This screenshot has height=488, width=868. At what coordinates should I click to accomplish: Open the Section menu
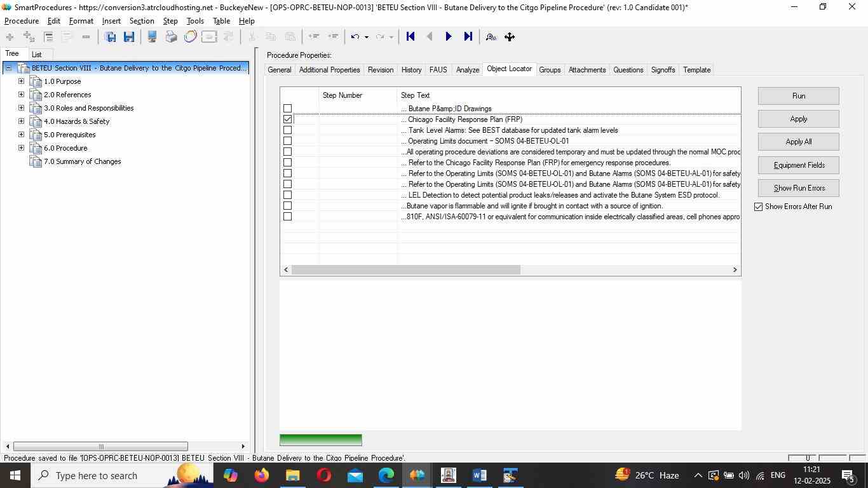142,21
